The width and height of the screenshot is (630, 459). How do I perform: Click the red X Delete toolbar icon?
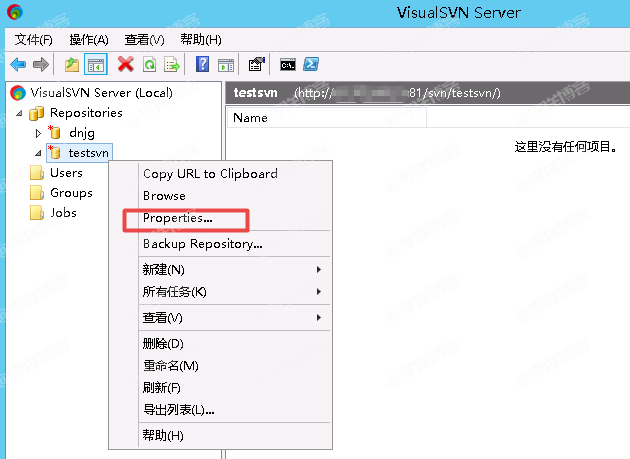tap(126, 65)
